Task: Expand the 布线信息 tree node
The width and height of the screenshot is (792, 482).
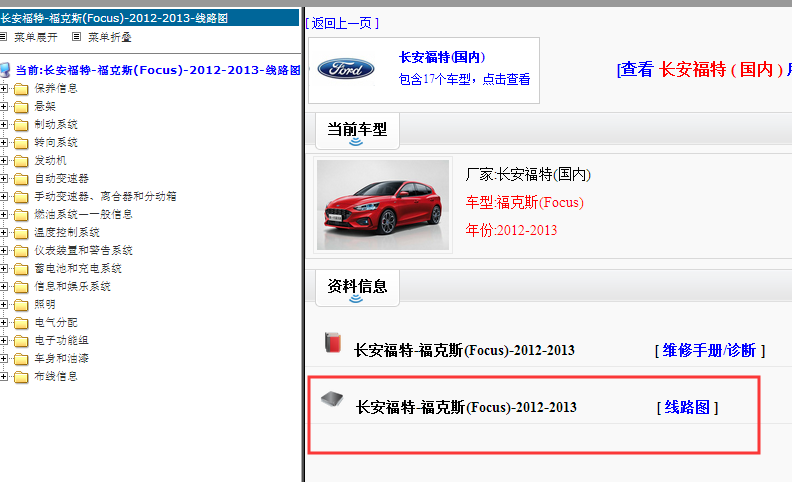Action: point(4,376)
